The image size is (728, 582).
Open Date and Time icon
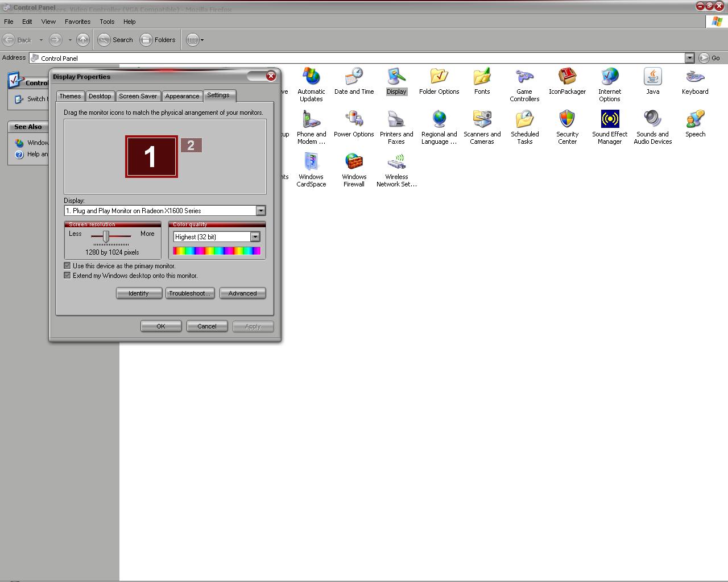(354, 81)
